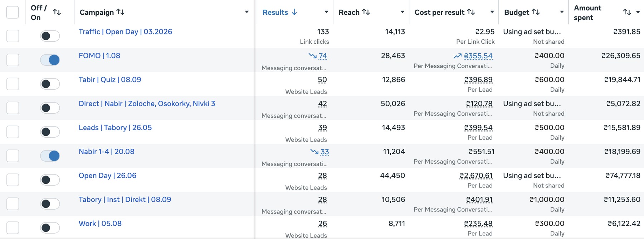Viewport: 644px width, 239px height.
Task: Turn on the Work | 05.08 campaign
Action: point(50,228)
